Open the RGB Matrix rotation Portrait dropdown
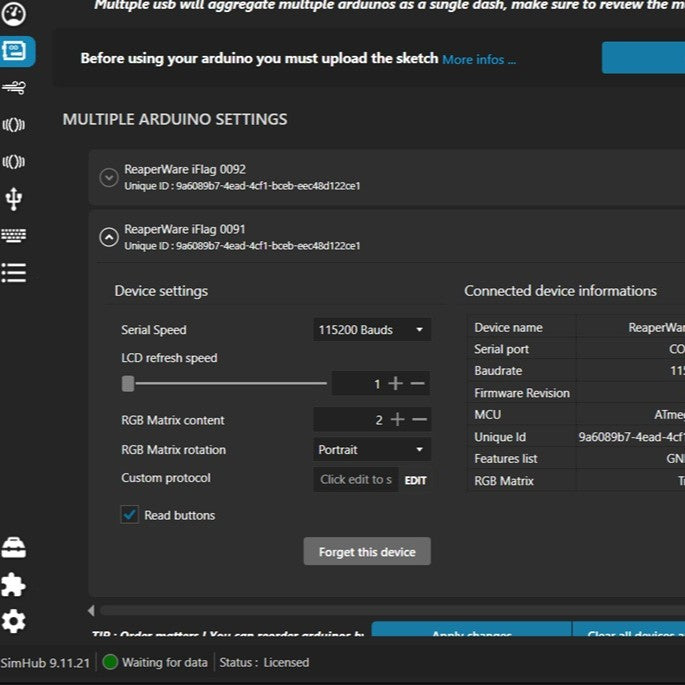 pyautogui.click(x=372, y=450)
